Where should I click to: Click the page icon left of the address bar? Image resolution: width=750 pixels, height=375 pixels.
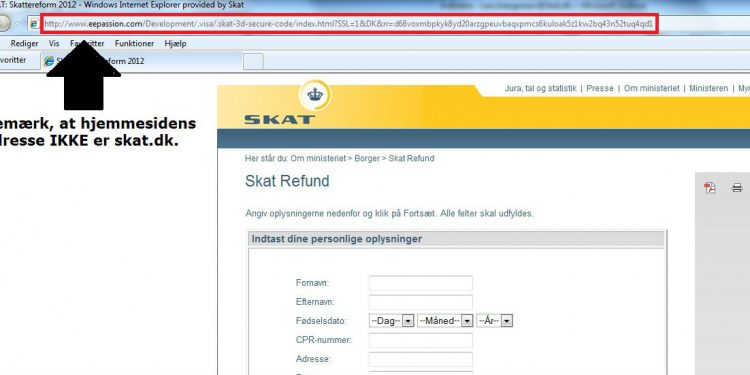(x=33, y=23)
